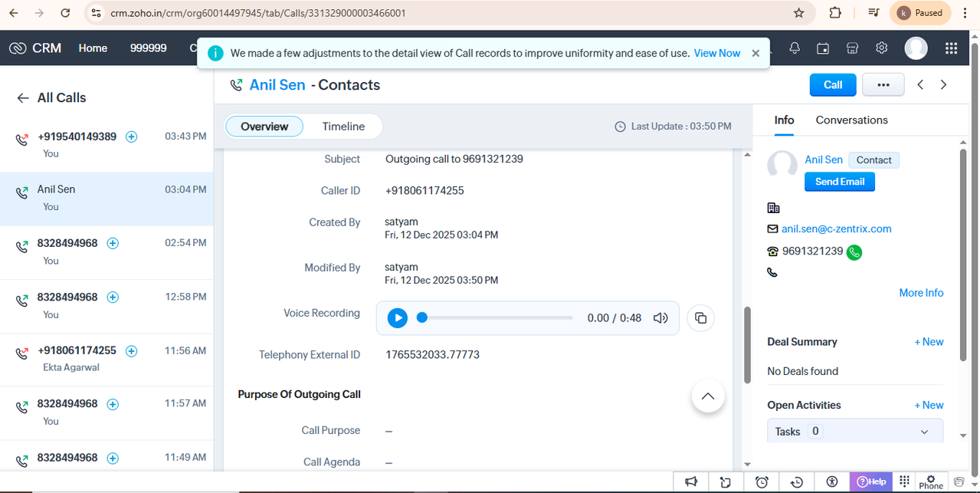Screen dimensions: 980x493
Task: Mute the voice recording speaker icon
Action: [660, 317]
